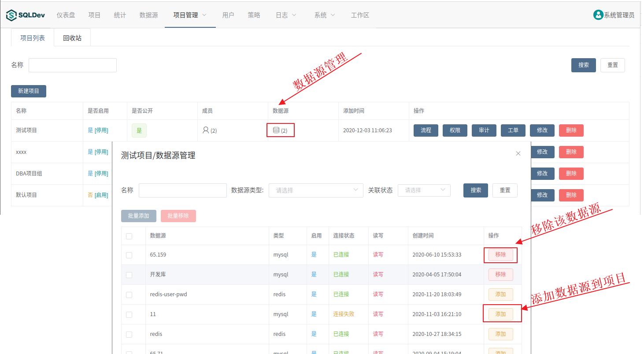
Task: Switch to the 回收站 tab
Action: (71, 37)
